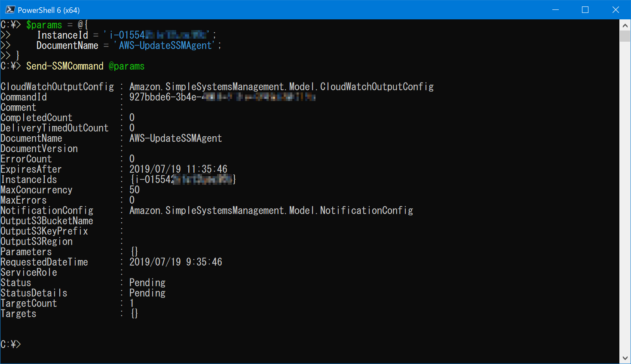Image resolution: width=631 pixels, height=364 pixels.
Task: Click the scrollbar down arrow
Action: click(626, 358)
